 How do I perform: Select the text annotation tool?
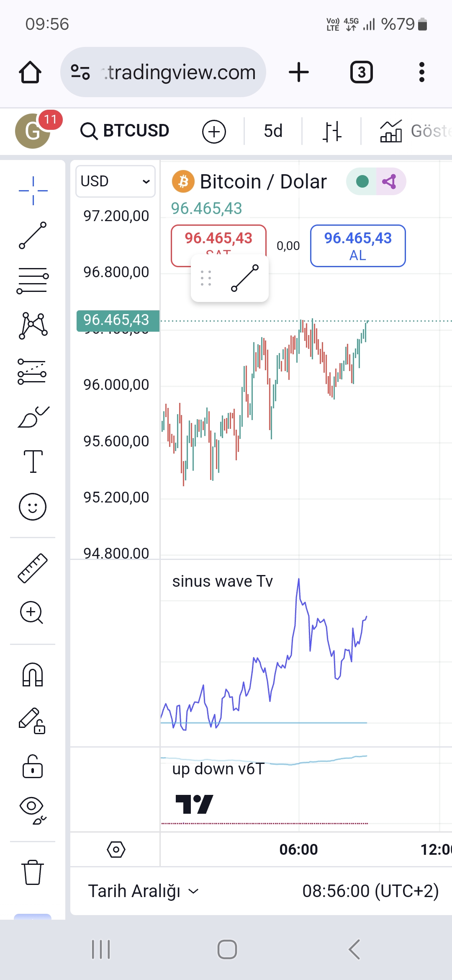point(33,461)
